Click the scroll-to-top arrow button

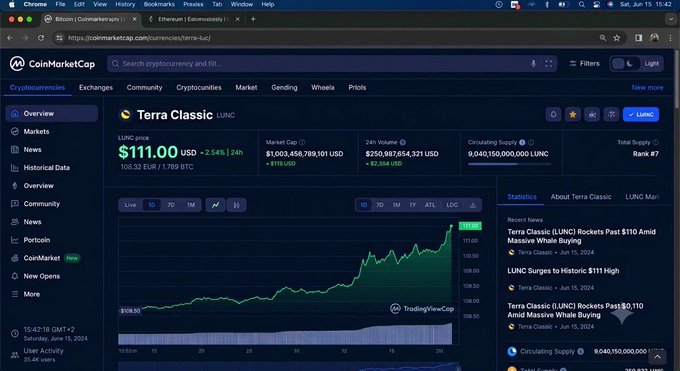click(657, 357)
